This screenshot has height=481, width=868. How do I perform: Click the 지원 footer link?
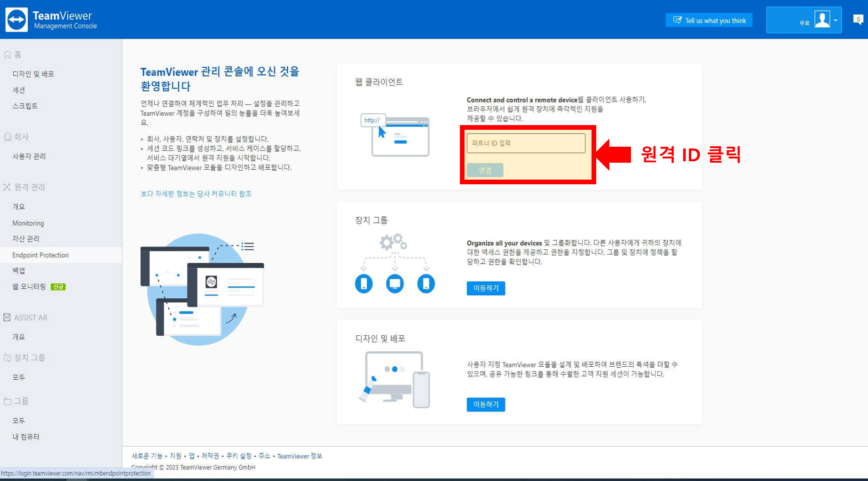(x=175, y=456)
